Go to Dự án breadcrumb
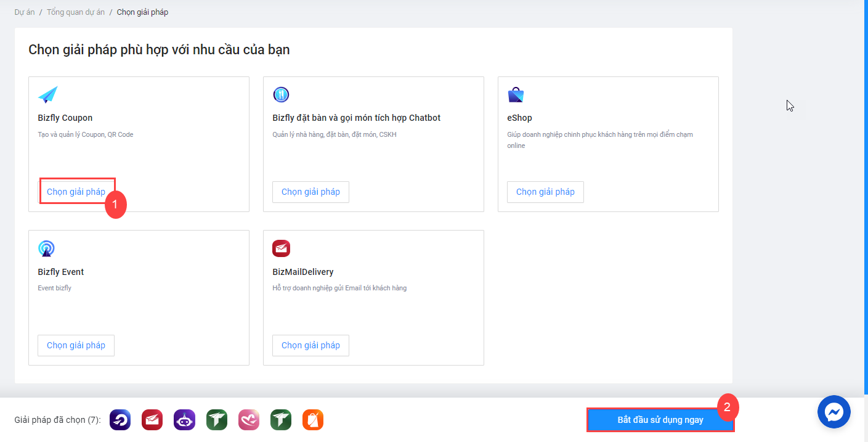 pyautogui.click(x=25, y=12)
